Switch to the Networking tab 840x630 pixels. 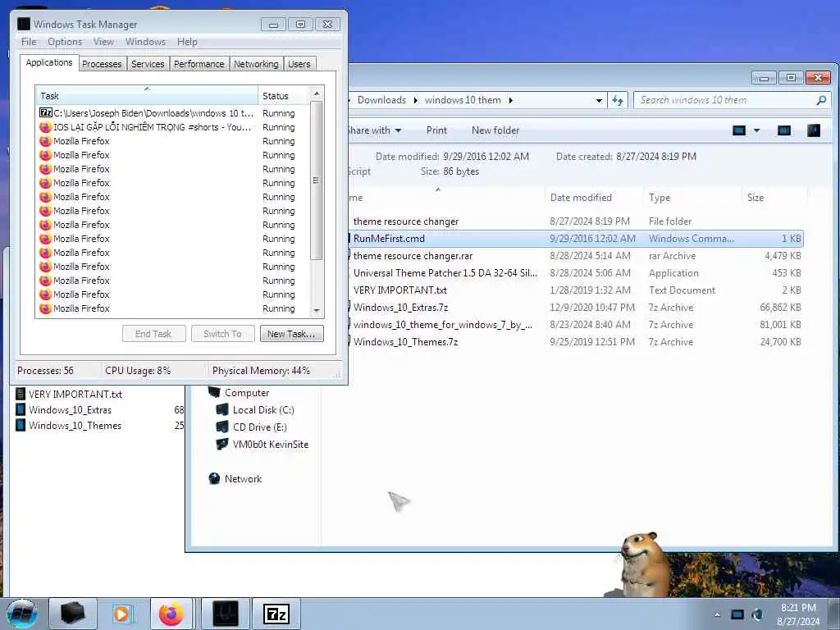tap(256, 64)
